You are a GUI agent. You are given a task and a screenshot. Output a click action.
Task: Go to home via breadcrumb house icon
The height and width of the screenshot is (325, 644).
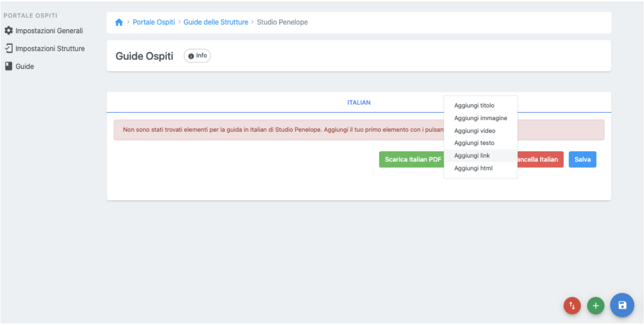point(119,23)
